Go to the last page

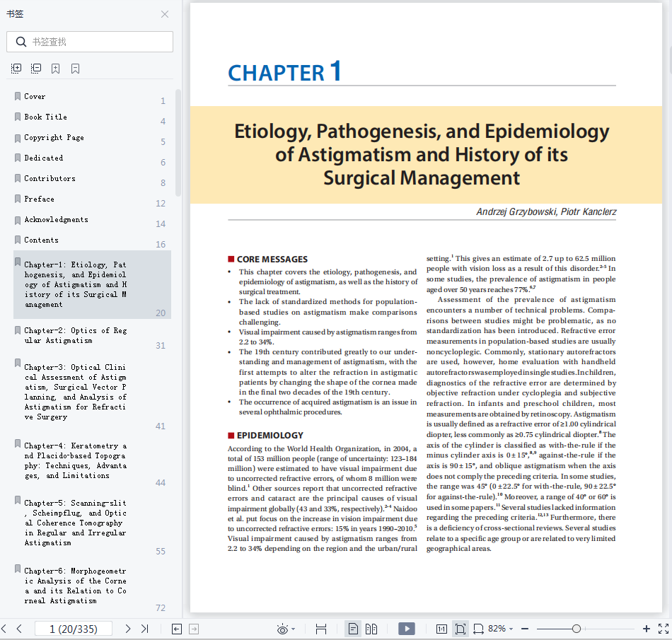145,629
